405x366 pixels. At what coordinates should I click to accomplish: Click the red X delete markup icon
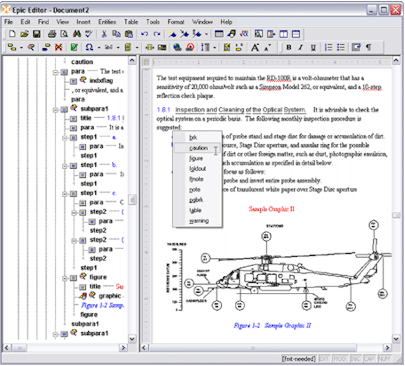point(59,47)
